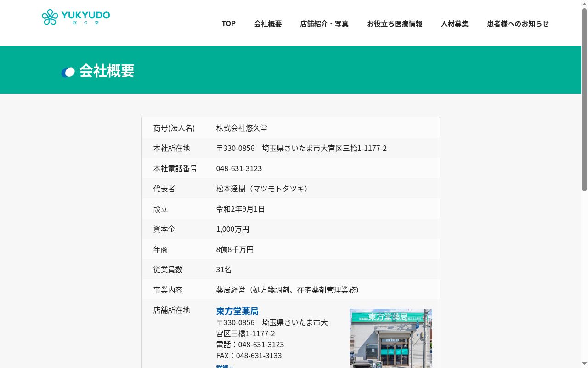Click the 従業員数 row label
This screenshot has height=368, width=588.
click(168, 270)
